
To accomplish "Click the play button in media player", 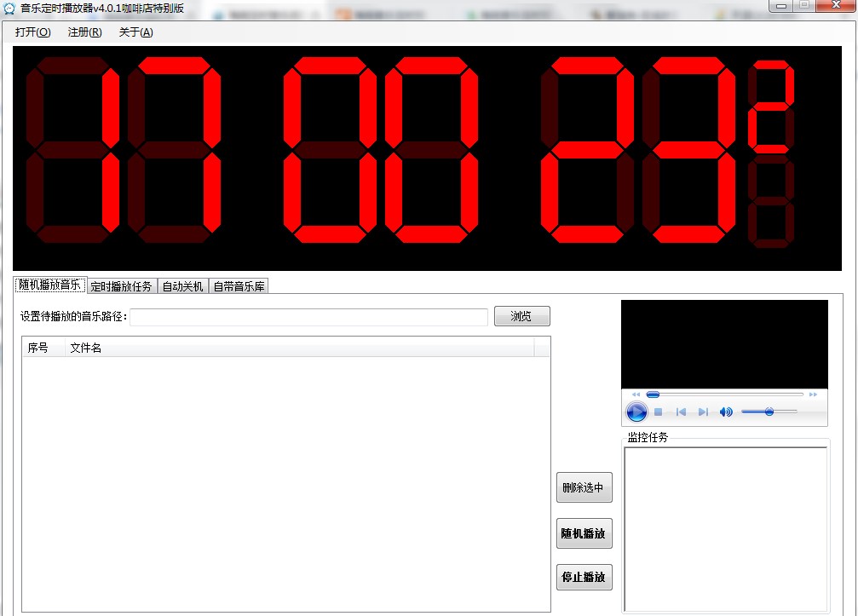I will coord(636,412).
